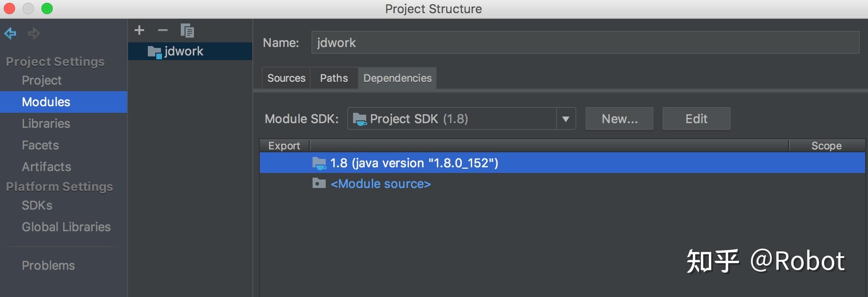Click the copy module icon
Image resolution: width=868 pixels, height=297 pixels.
pos(187,31)
